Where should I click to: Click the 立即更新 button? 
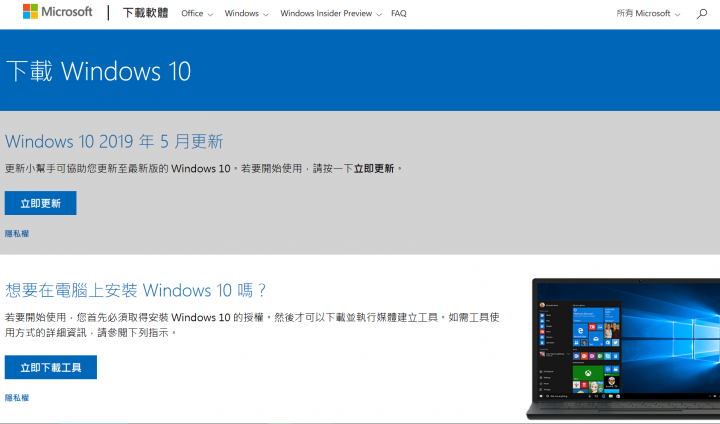click(40, 203)
